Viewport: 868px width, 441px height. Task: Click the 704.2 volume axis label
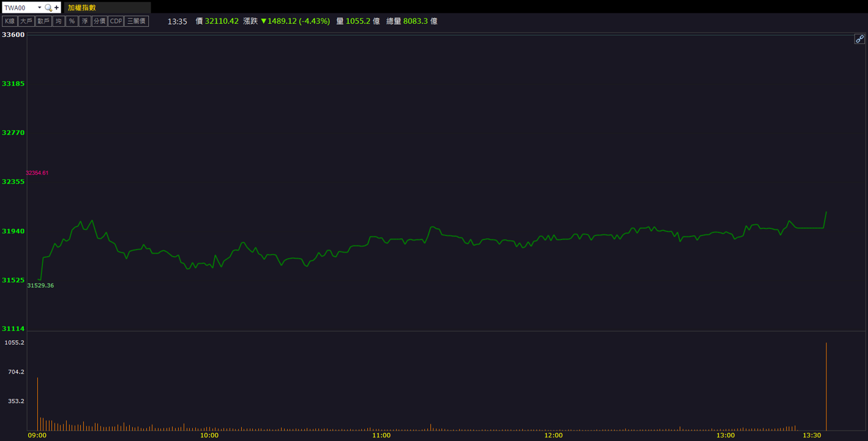[16, 372]
